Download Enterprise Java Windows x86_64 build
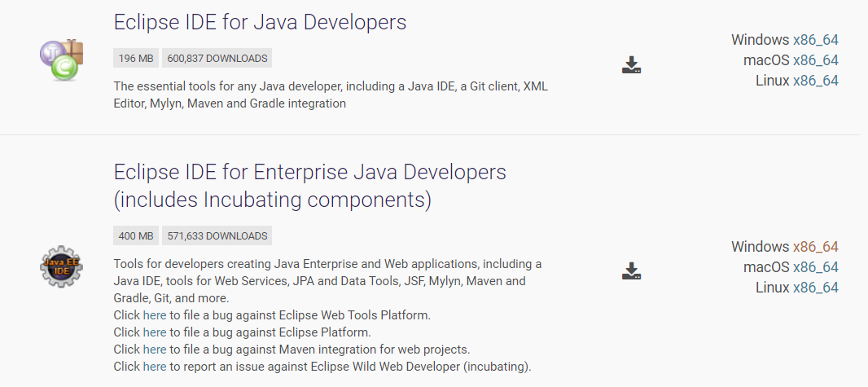Viewport: 868px width, 387px height. tap(815, 246)
